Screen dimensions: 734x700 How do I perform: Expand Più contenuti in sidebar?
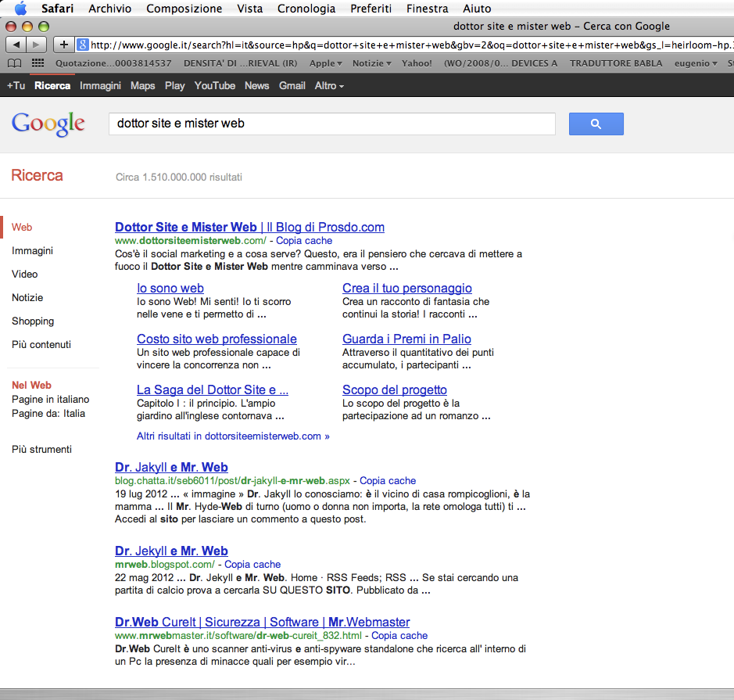coord(41,344)
